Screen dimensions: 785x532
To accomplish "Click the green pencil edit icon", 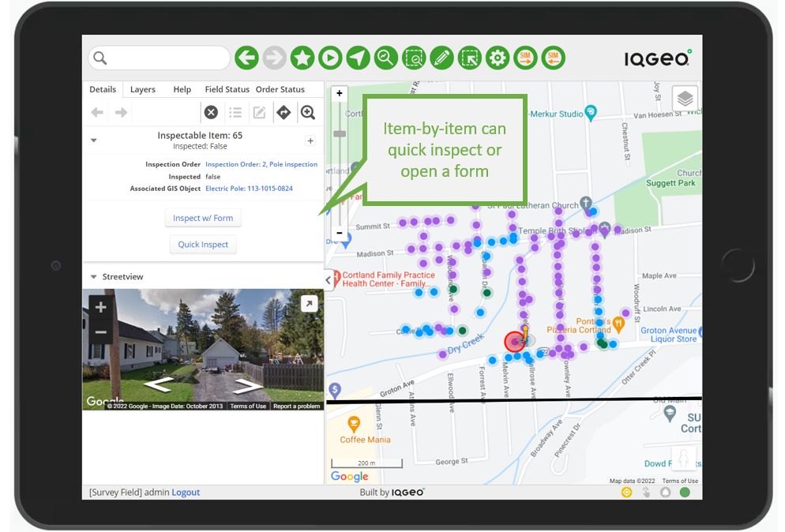I will point(441,58).
